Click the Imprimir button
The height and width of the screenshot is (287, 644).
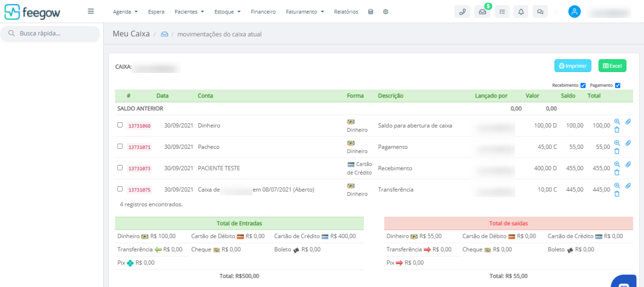click(573, 65)
